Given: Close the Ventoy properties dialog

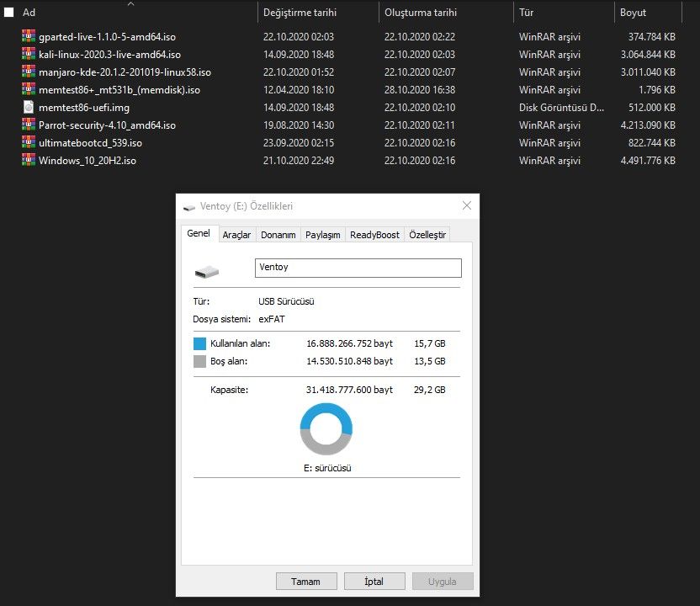Looking at the screenshot, I should click(467, 205).
